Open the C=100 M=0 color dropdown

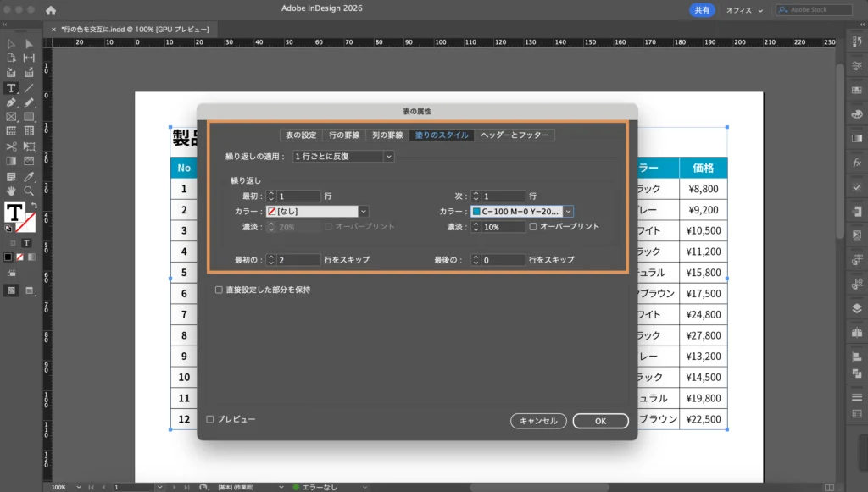coord(569,212)
